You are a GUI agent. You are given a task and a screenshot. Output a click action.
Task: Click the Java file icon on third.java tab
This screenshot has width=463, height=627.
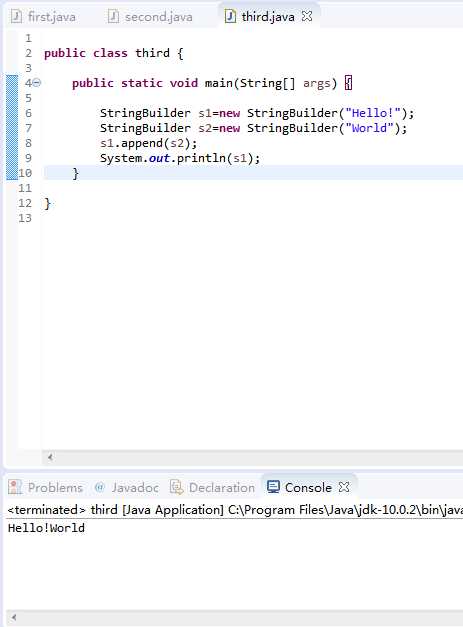(230, 16)
